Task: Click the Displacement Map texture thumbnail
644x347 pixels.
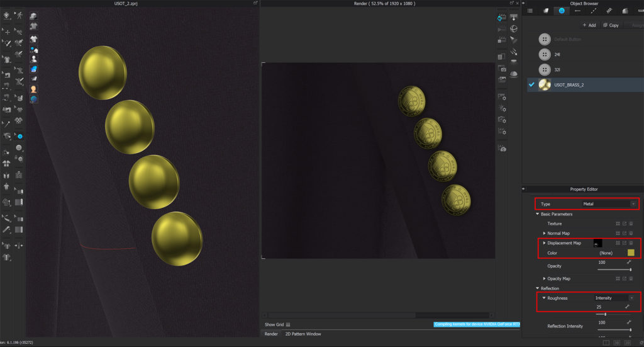Action: [597, 243]
